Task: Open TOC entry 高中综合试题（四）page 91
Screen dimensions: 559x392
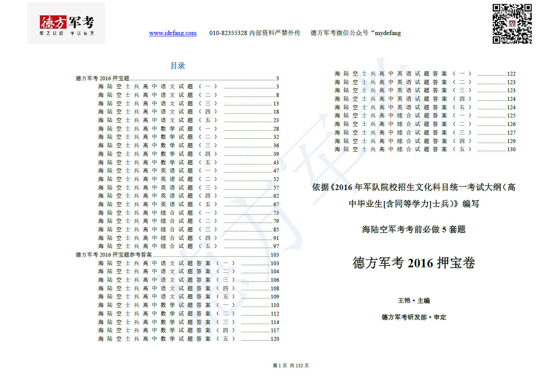Action: click(188, 238)
